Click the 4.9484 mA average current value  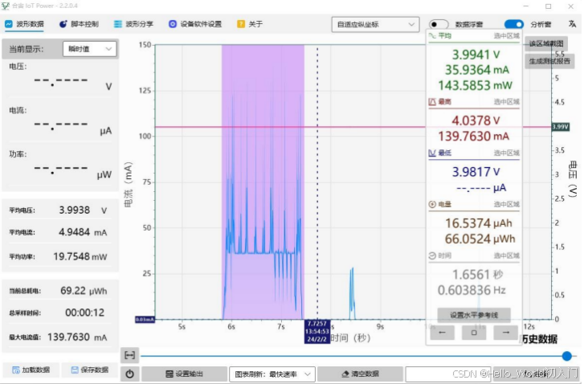[x=83, y=232]
